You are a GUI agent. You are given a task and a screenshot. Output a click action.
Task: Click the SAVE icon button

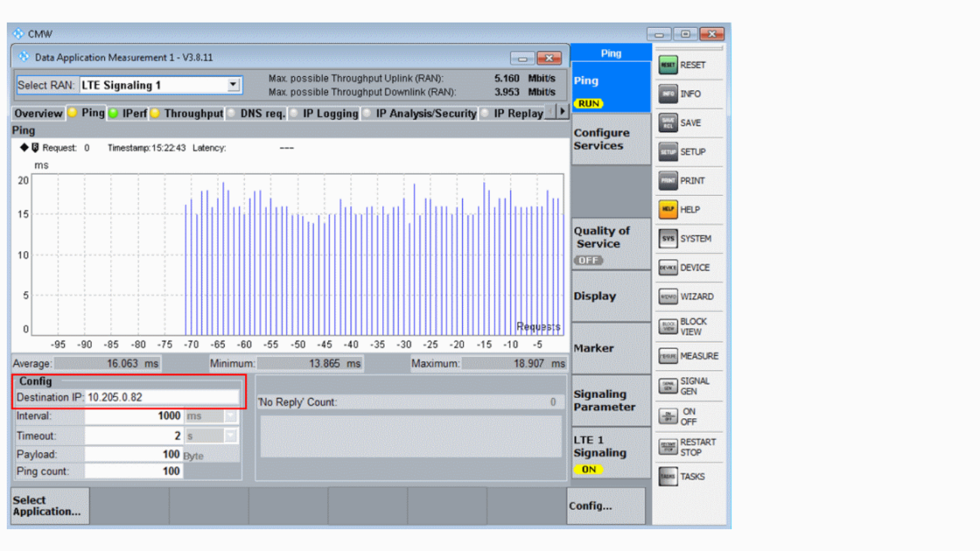(x=668, y=123)
